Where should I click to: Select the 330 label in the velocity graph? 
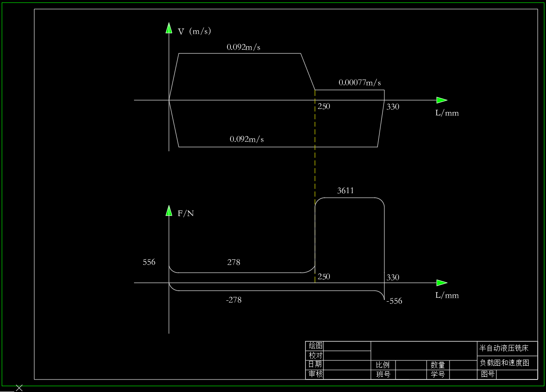click(393, 106)
